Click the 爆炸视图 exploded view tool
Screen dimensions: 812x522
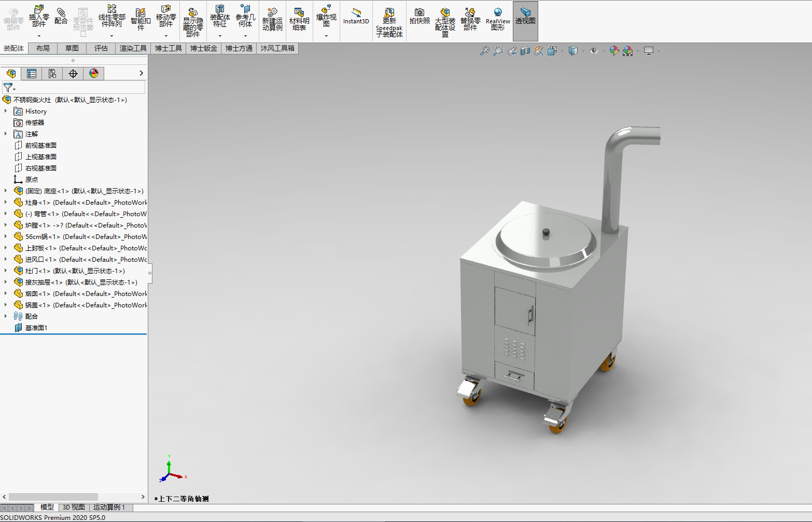[x=326, y=16]
